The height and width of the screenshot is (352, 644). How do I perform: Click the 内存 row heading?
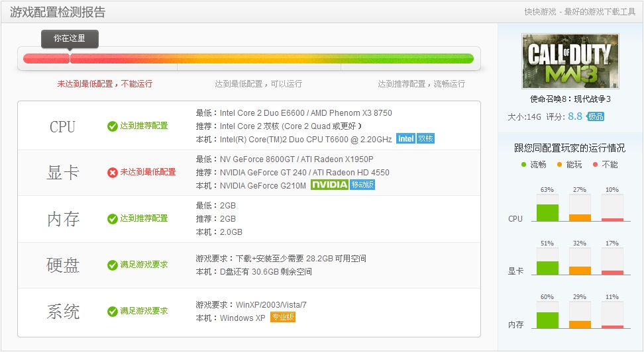[x=63, y=219]
